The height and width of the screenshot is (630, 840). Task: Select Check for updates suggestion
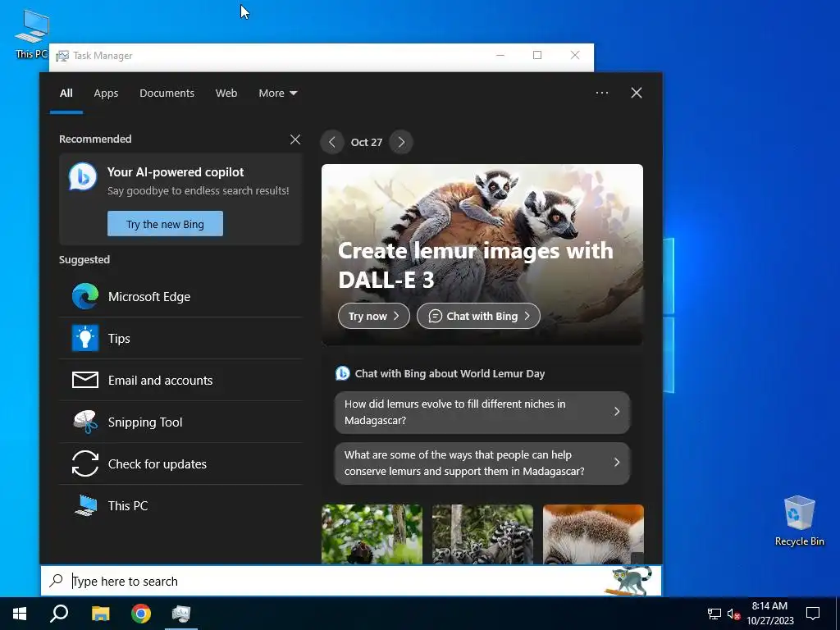[180, 463]
